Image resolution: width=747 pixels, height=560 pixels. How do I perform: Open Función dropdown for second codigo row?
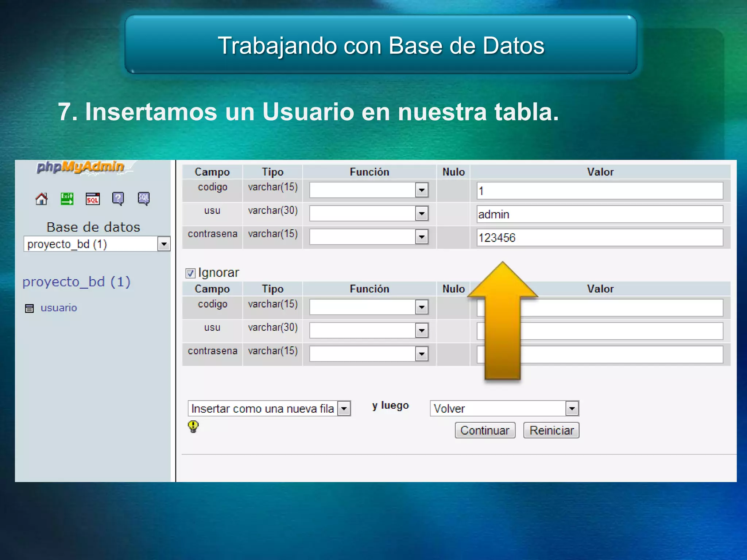(x=369, y=307)
